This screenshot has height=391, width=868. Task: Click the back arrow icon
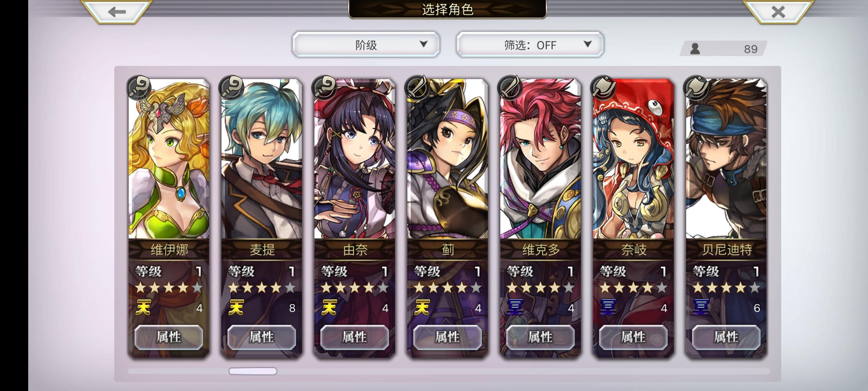pos(117,12)
